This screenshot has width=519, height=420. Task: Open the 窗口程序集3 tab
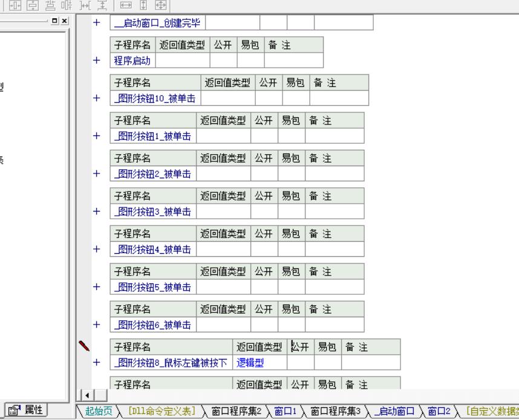pos(335,412)
